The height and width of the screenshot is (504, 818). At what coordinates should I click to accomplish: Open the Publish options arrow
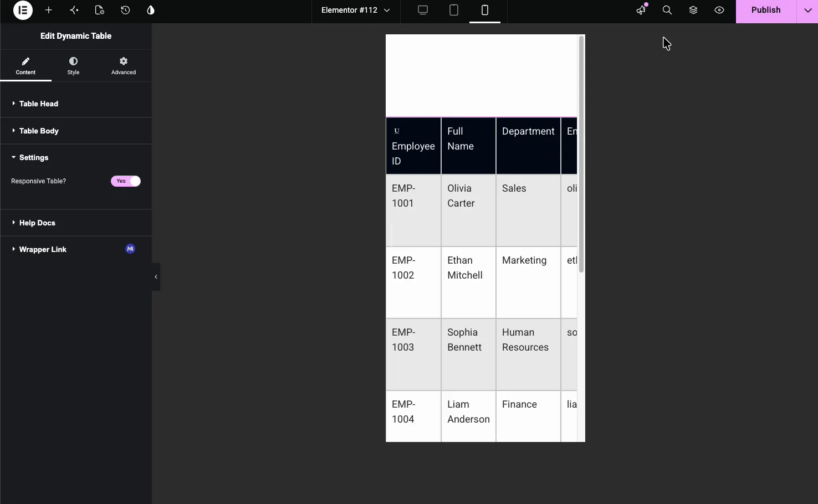[807, 11]
